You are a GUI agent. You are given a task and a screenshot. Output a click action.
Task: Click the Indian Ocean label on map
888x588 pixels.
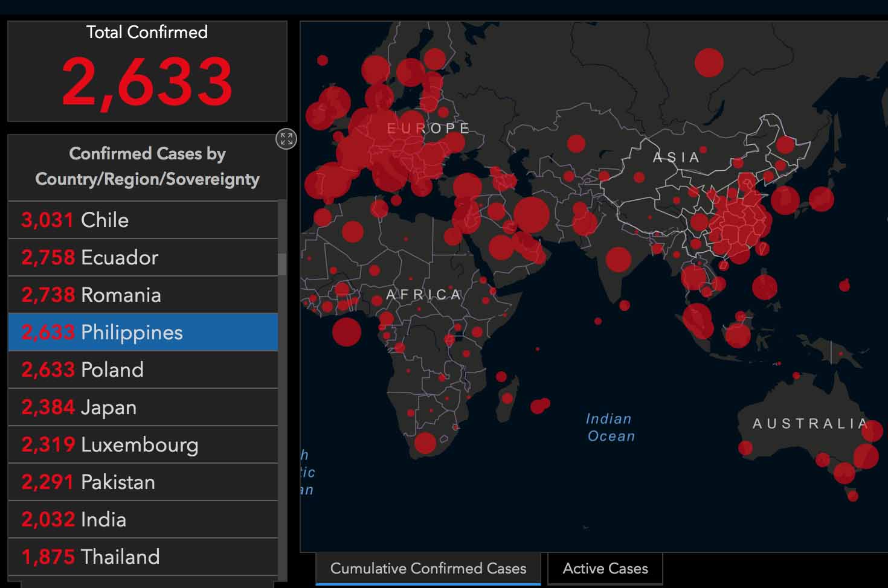coord(610,427)
